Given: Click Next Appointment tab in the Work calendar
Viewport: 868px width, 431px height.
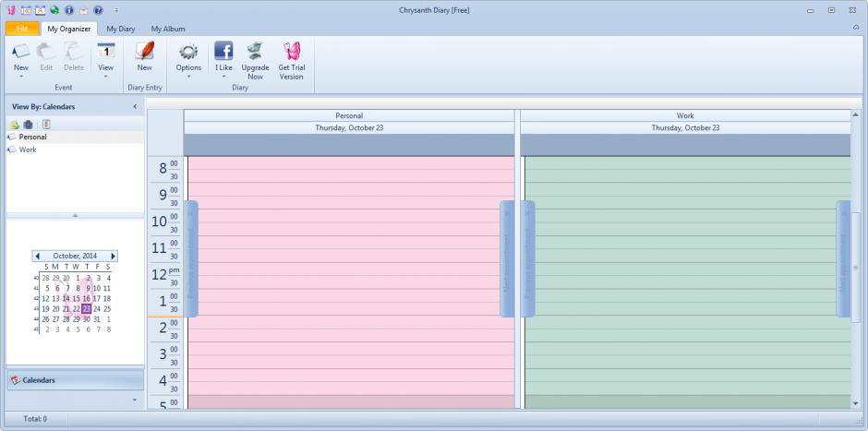Looking at the screenshot, I should pos(843,259).
